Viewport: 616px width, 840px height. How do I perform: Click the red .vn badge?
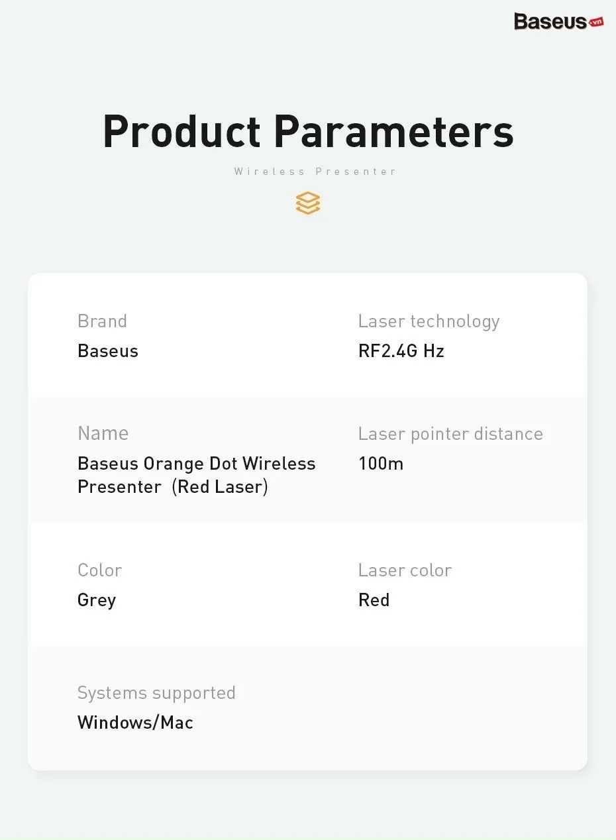[596, 22]
